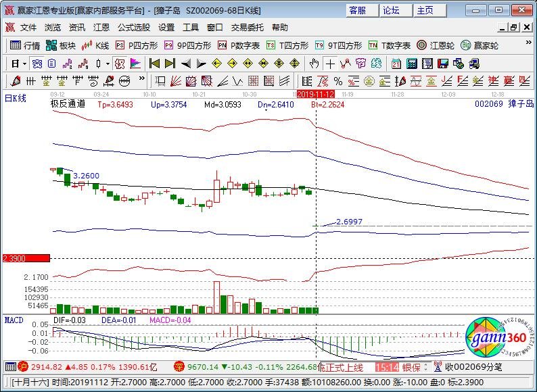Open the 资讯 menu

(x=77, y=28)
